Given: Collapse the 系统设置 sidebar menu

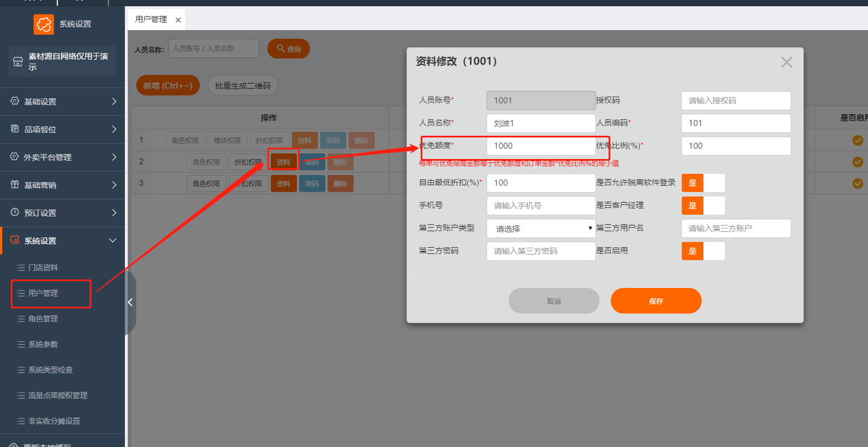Looking at the screenshot, I should 62,241.
